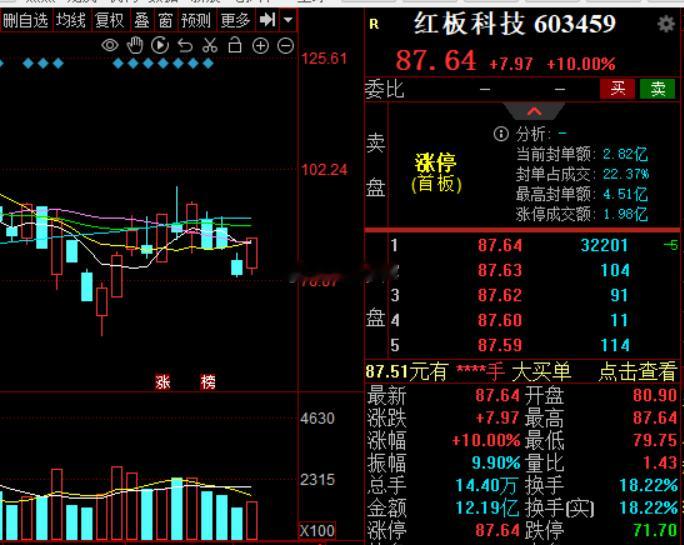Click 当前封单额 value 2.82亿

(626, 154)
